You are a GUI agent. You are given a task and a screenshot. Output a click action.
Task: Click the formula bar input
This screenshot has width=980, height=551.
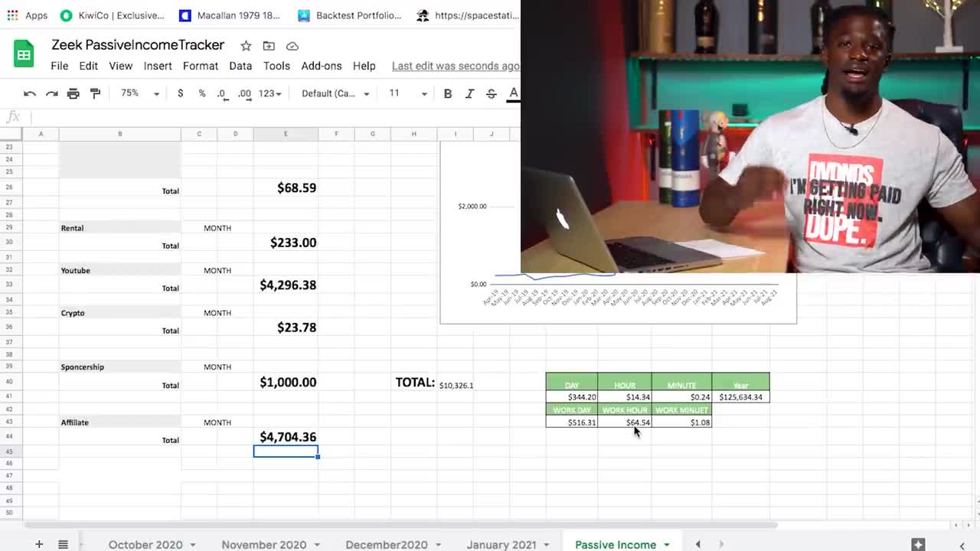point(276,117)
